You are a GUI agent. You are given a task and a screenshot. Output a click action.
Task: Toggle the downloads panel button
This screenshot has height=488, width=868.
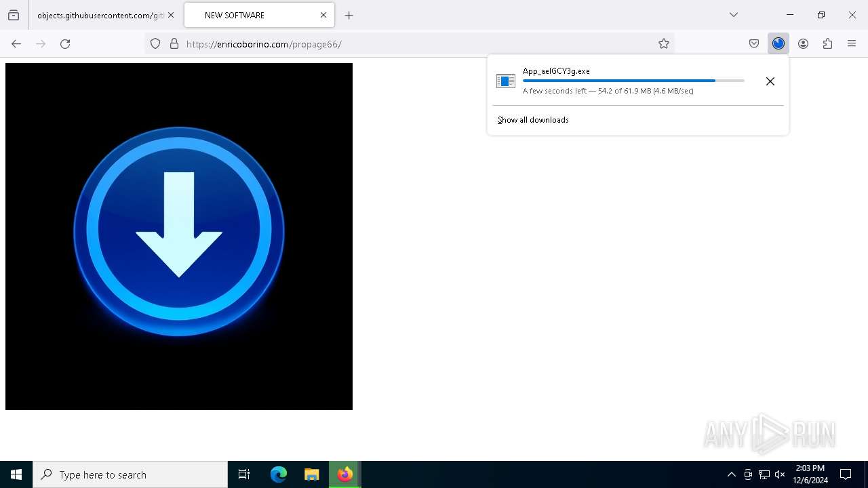(x=778, y=43)
